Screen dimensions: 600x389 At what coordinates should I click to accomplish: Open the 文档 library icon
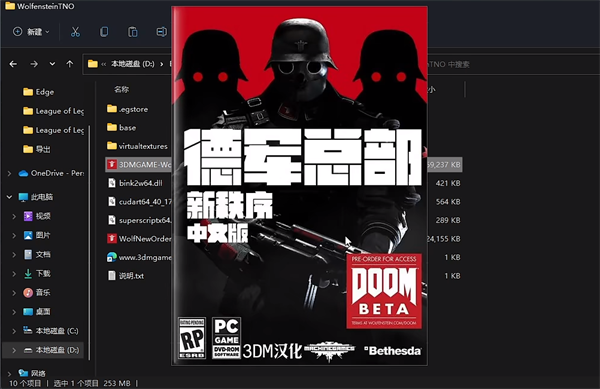(28, 254)
